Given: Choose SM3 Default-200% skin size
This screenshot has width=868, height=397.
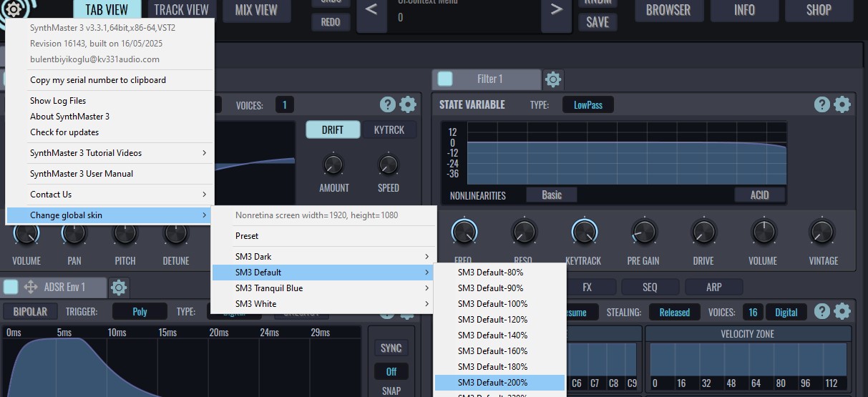Looking at the screenshot, I should click(499, 383).
